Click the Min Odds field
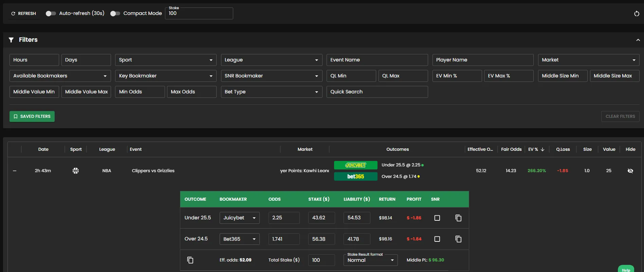Screen dimensions: 644x272 point(140,92)
